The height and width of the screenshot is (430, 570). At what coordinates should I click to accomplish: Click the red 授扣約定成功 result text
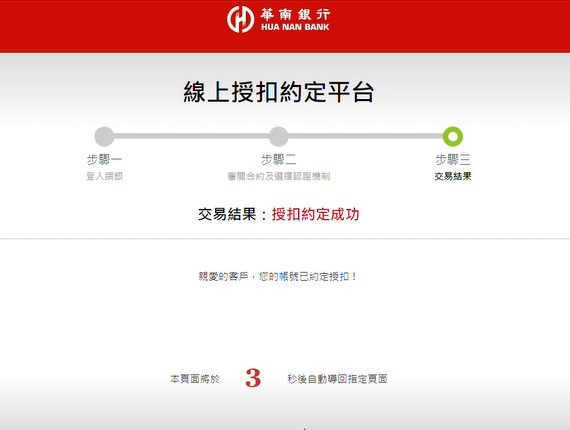316,214
